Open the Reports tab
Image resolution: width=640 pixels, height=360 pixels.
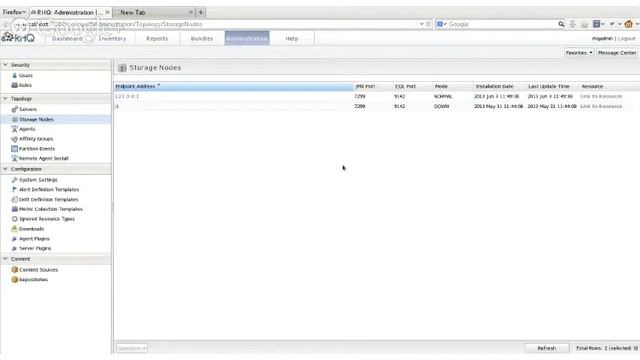157,38
